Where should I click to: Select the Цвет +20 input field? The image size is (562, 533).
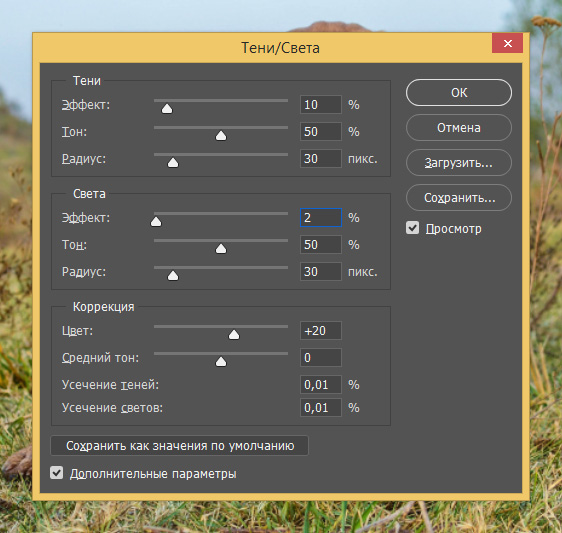321,330
